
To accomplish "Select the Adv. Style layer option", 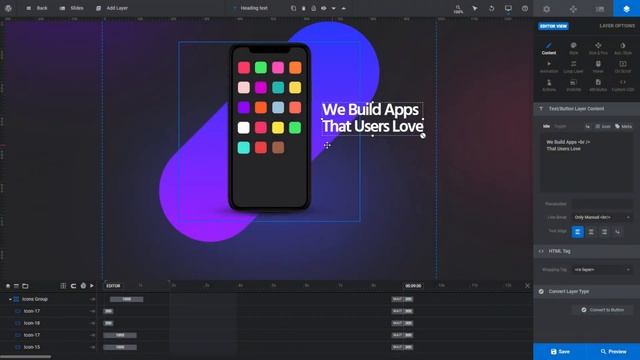I will tap(623, 48).
